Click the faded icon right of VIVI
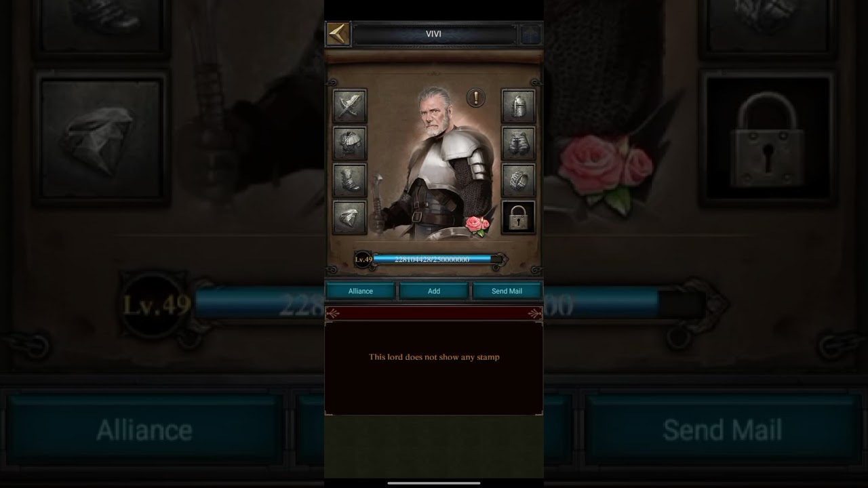 point(529,35)
